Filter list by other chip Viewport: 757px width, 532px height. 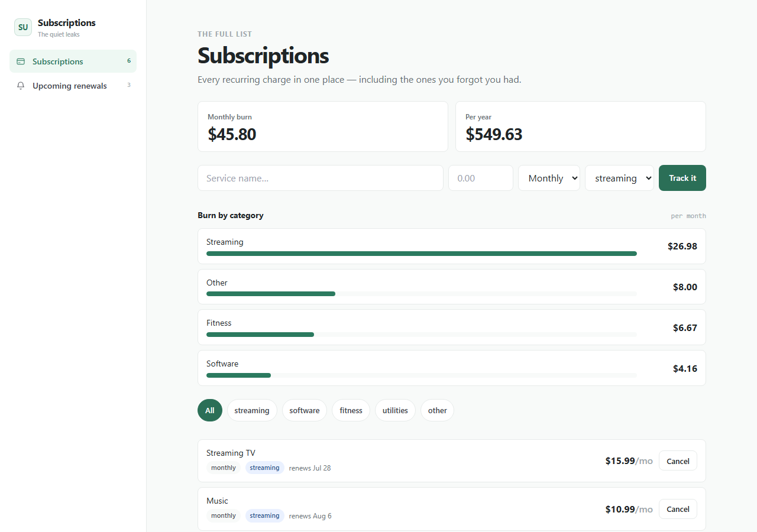(437, 410)
